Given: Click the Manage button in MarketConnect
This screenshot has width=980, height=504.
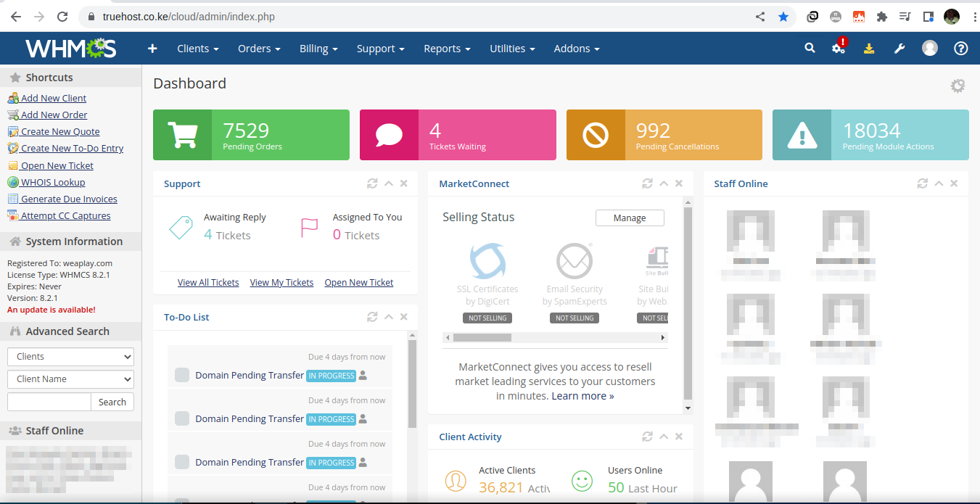Looking at the screenshot, I should pos(629,218).
